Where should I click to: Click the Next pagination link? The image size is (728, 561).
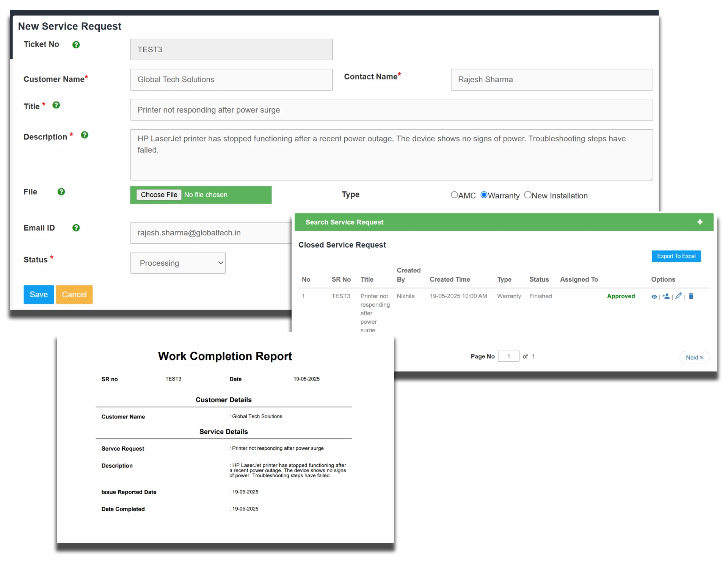click(x=694, y=357)
